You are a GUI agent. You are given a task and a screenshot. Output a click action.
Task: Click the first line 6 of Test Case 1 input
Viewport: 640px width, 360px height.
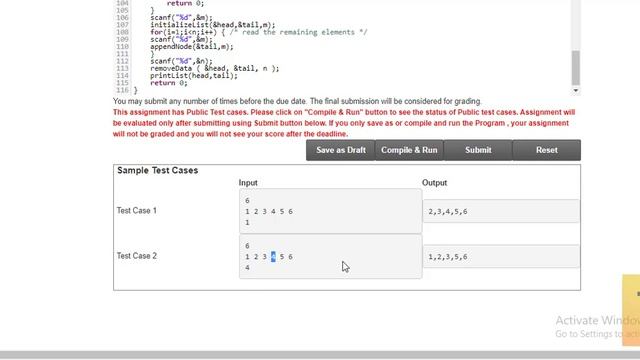pyautogui.click(x=247, y=201)
